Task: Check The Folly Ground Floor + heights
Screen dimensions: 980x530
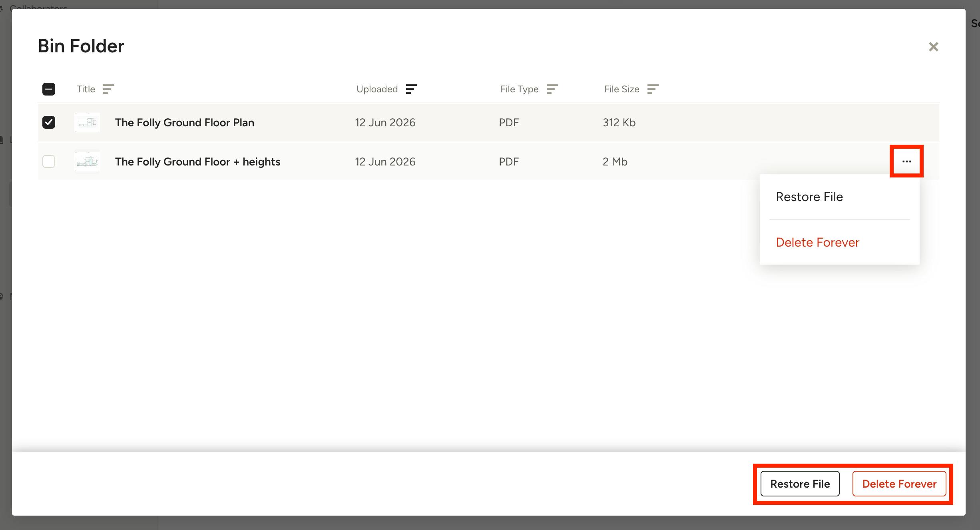Action: (x=49, y=161)
